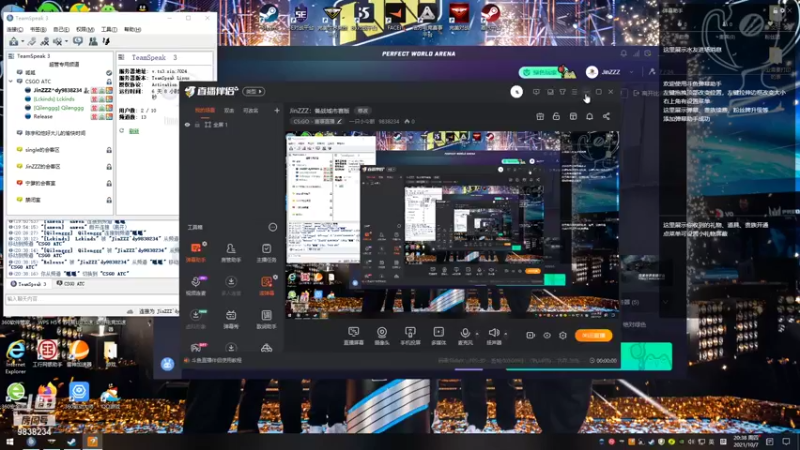Open the 权限 menu in TeamSpeak
The height and width of the screenshot is (450, 800).
(x=85, y=29)
